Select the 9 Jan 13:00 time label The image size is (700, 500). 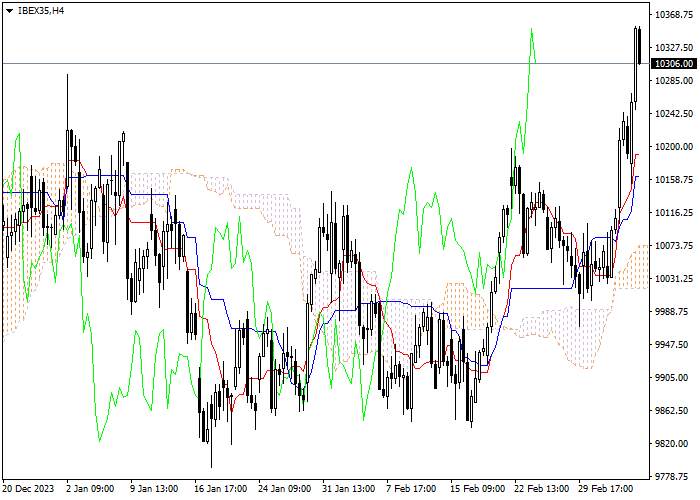coord(154,488)
